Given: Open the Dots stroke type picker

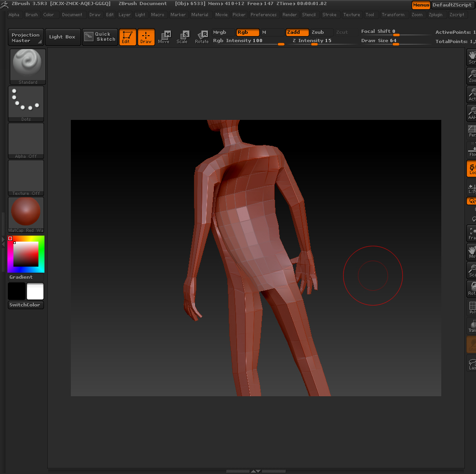Looking at the screenshot, I should (x=26, y=103).
